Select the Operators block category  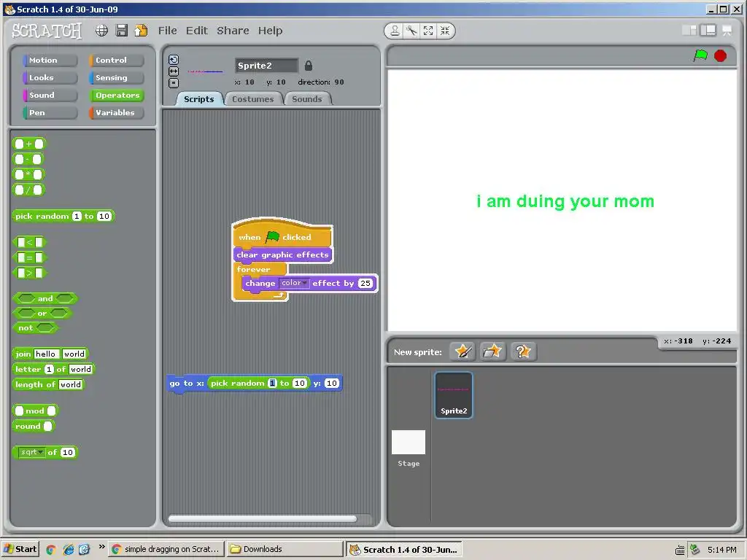(x=116, y=96)
